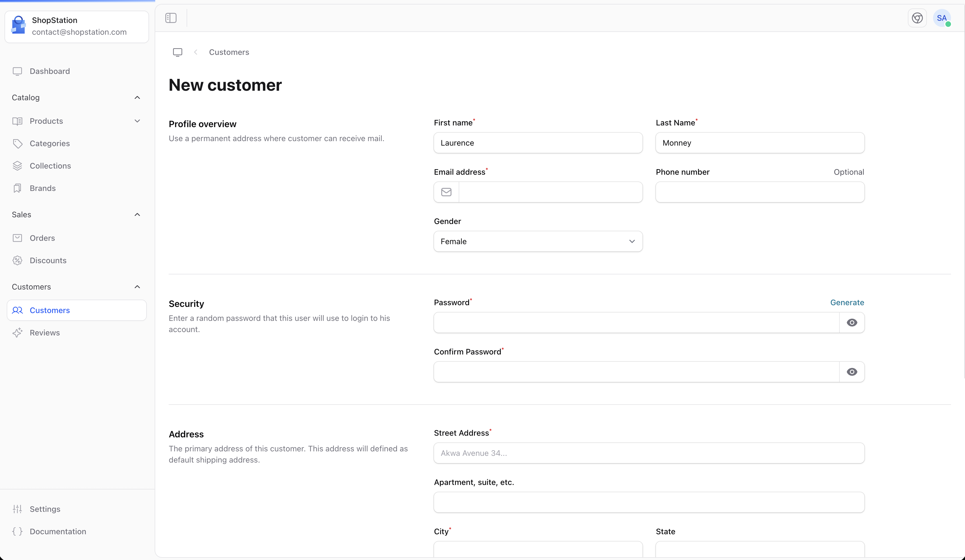This screenshot has height=560, width=965.
Task: Open Documentation at sidebar bottom
Action: pyautogui.click(x=58, y=531)
